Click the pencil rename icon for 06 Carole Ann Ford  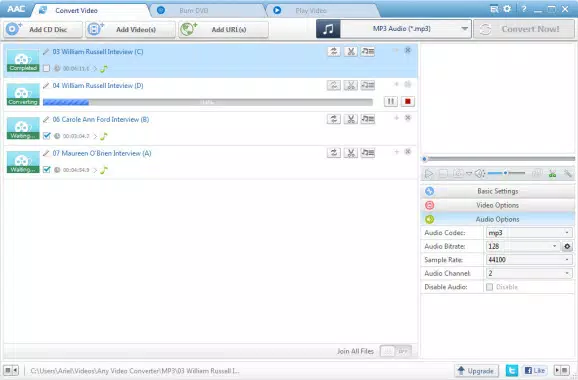(x=46, y=119)
